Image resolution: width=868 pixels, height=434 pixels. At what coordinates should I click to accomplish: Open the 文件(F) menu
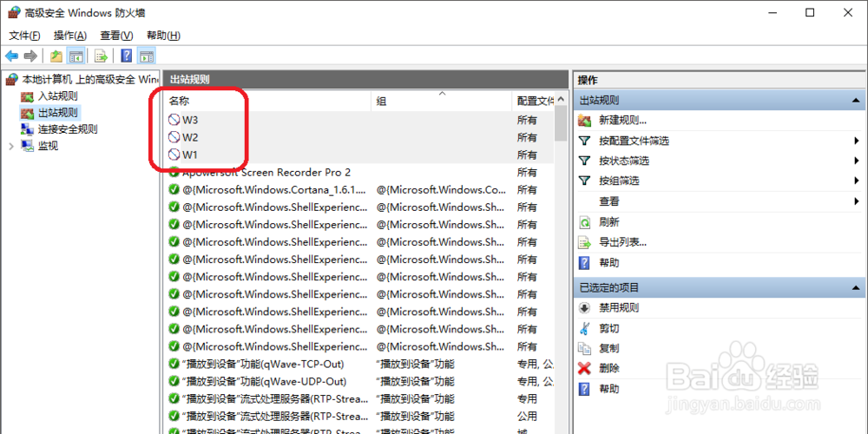(25, 36)
